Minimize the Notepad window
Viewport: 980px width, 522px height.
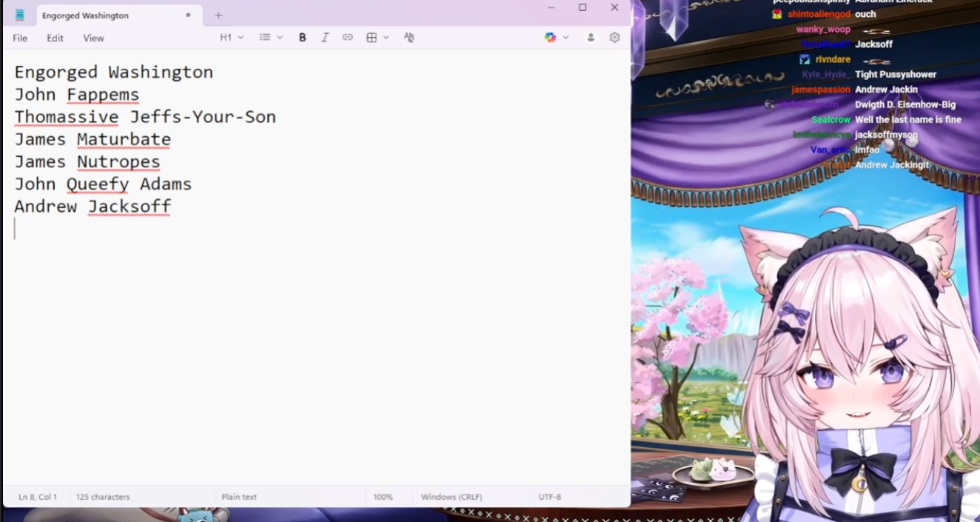coord(551,7)
